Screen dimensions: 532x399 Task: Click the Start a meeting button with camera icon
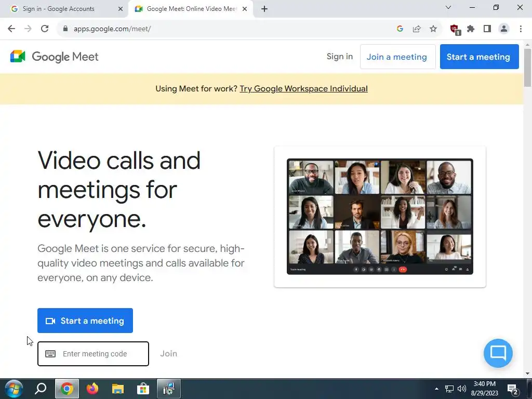point(85,320)
